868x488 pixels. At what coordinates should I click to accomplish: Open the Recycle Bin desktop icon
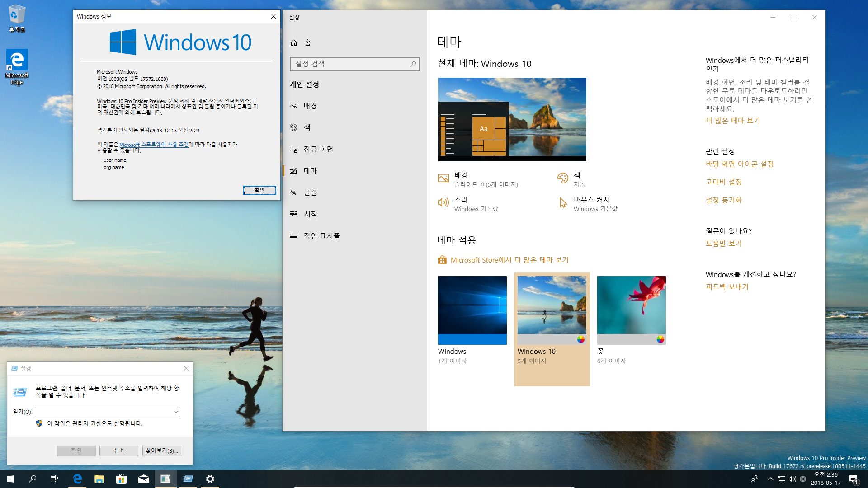17,18
